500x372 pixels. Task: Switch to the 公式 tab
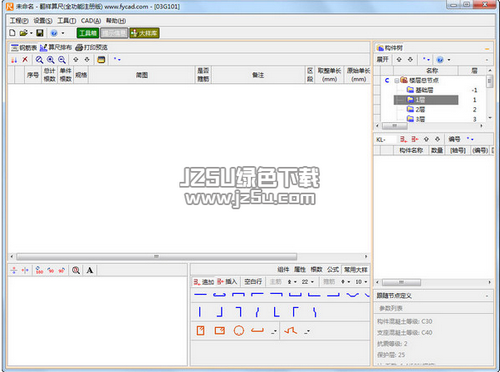click(333, 269)
